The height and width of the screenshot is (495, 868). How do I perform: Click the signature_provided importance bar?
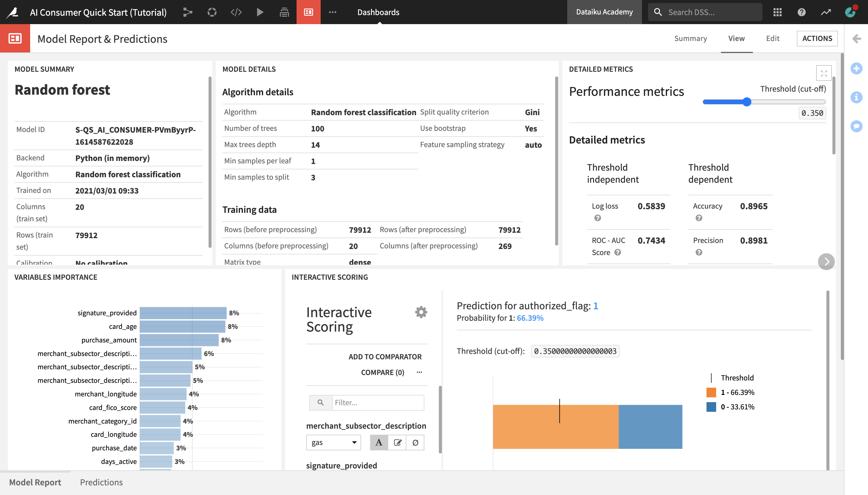[183, 313]
